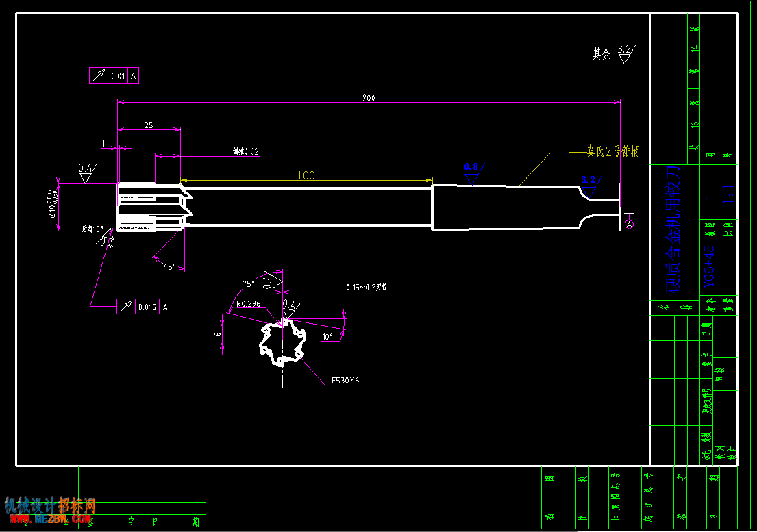The width and height of the screenshot is (757, 532).
Task: Open the www.mezbw.com watermark link
Action: tap(49, 520)
